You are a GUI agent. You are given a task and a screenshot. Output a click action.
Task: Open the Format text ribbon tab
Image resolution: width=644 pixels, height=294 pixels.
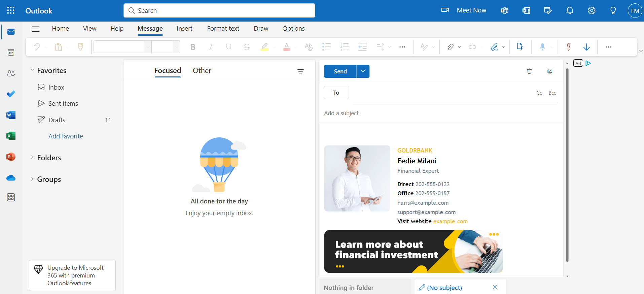point(223,29)
